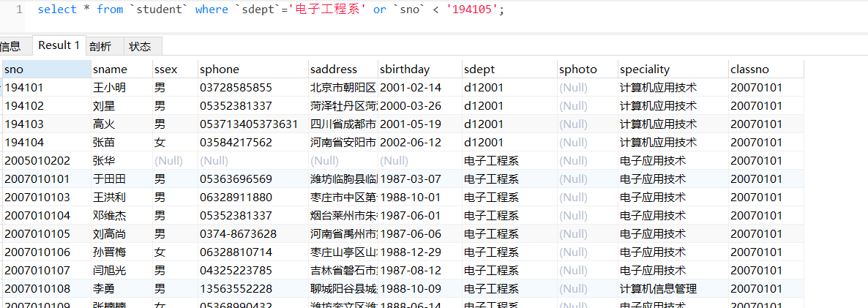Select 王小明's sdept cell d12001

(510, 87)
